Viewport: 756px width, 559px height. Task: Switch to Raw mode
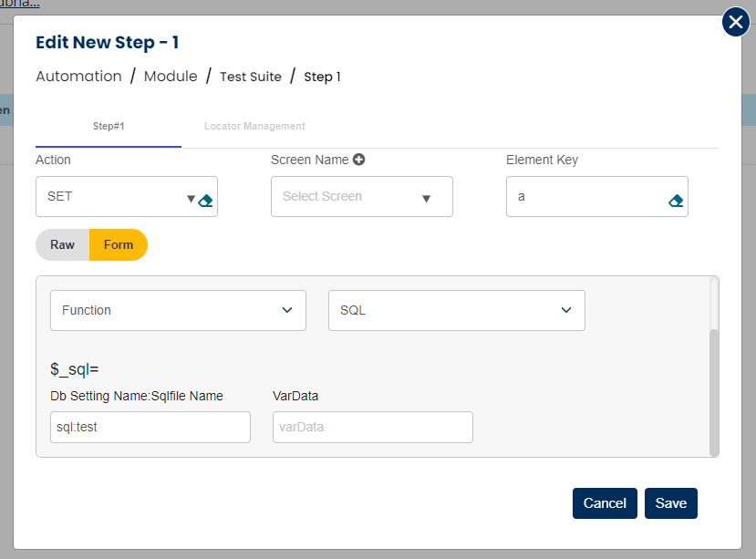(62, 244)
